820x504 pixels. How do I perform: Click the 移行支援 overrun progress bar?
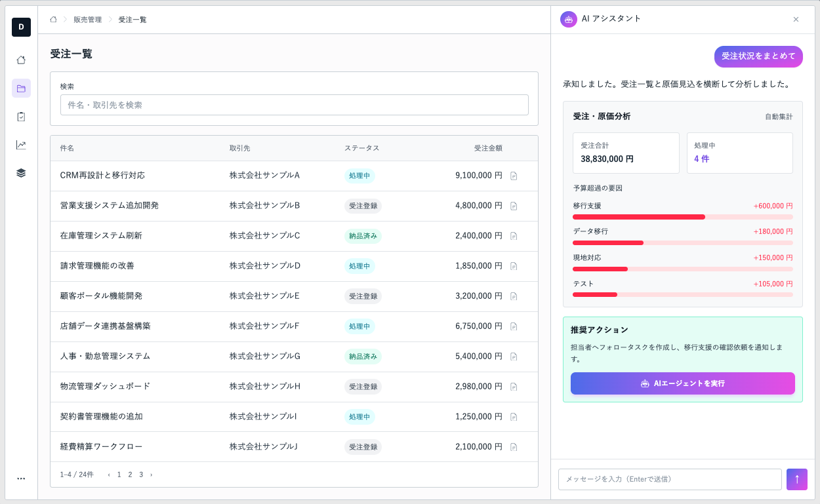pyautogui.click(x=682, y=217)
